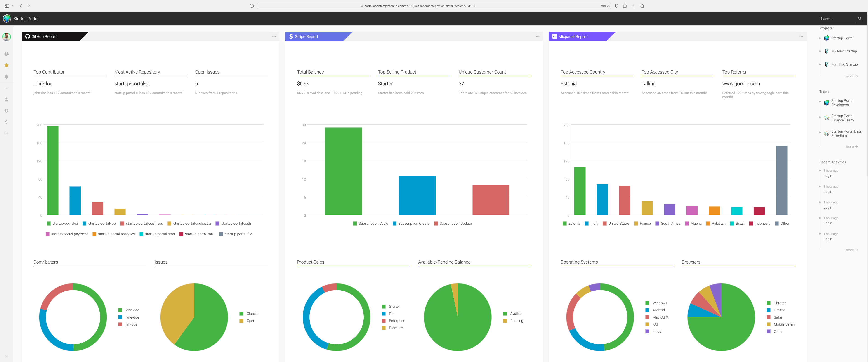Open the person account icon in sidebar
Screen dimensions: 868x362
pyautogui.click(x=6, y=100)
